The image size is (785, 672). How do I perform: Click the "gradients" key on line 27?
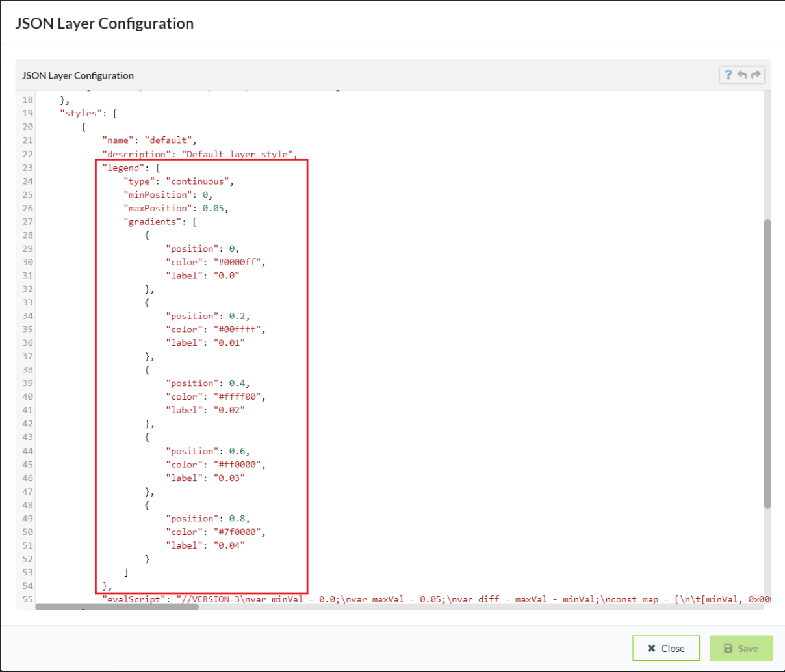coord(152,222)
